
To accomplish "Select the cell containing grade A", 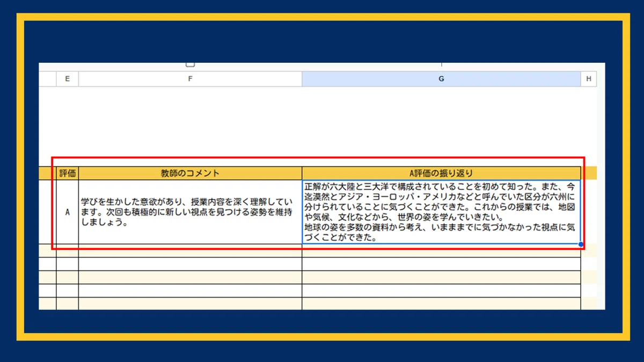I will click(x=67, y=212).
